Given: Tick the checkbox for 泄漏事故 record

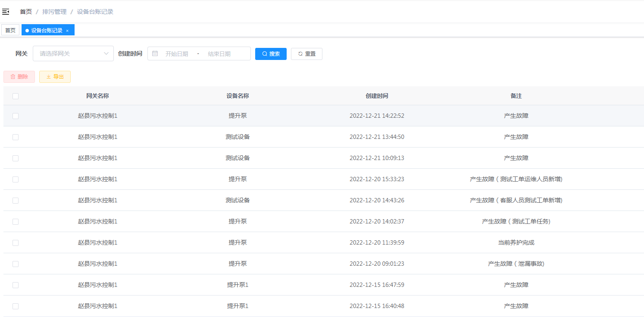Looking at the screenshot, I should (x=16, y=264).
